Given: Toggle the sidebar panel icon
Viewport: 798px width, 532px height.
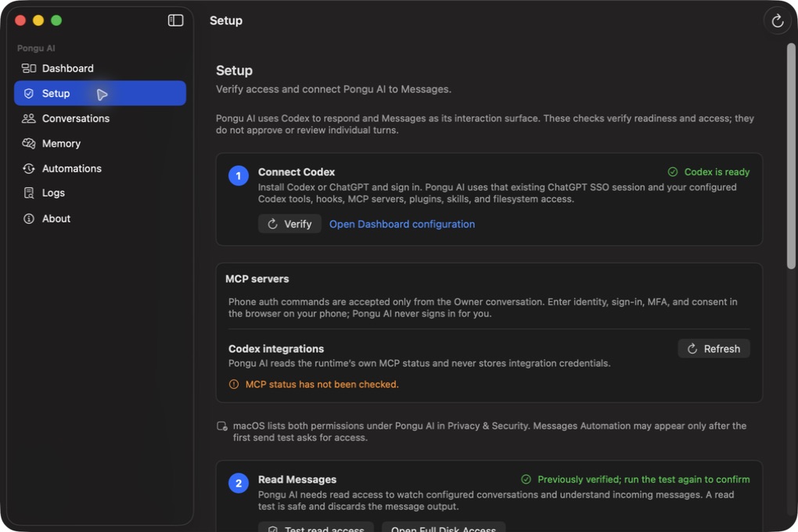Looking at the screenshot, I should (175, 20).
